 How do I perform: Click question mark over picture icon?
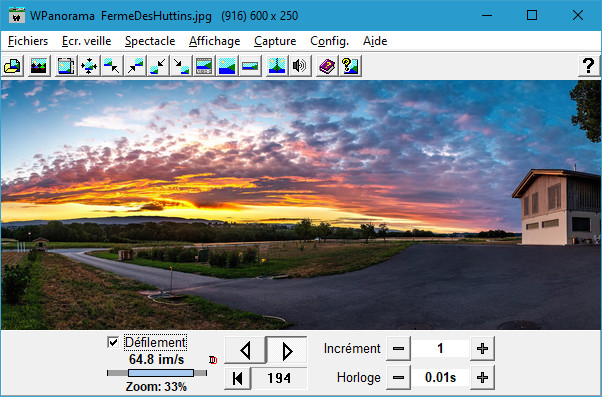[x=350, y=66]
